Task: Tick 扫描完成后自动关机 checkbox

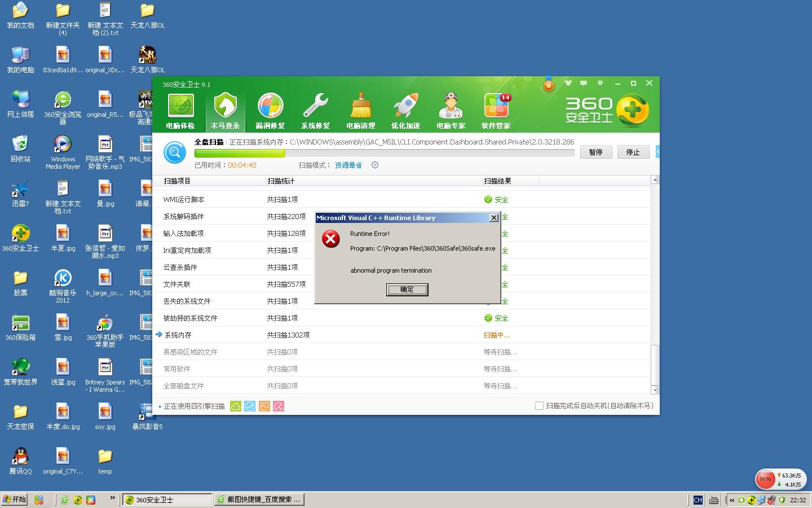Action: tap(539, 406)
